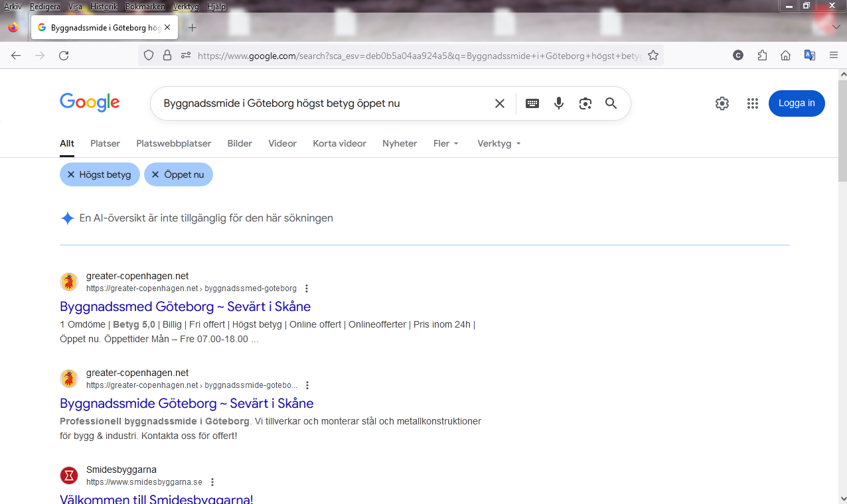Open Google settings gear icon
Viewport: 847px width, 504px height.
[722, 103]
